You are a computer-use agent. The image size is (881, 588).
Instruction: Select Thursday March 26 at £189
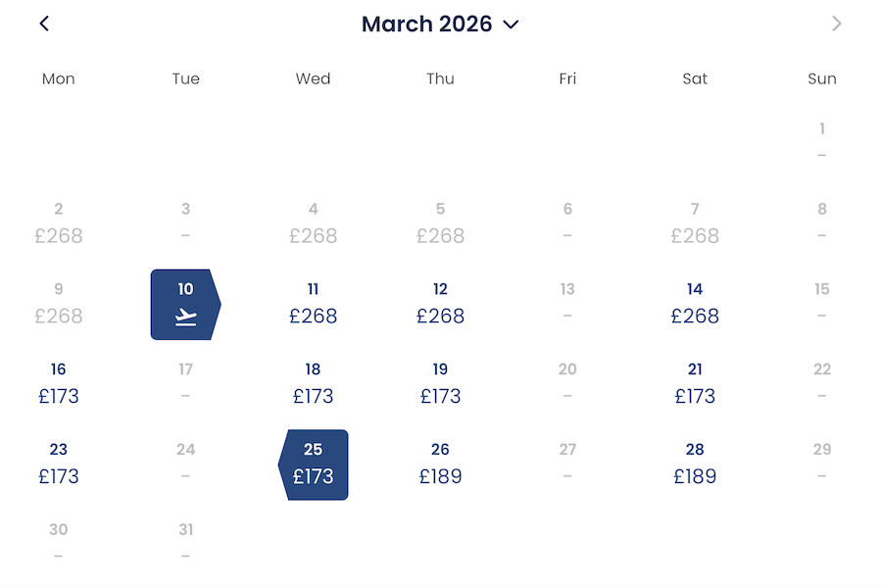(441, 465)
